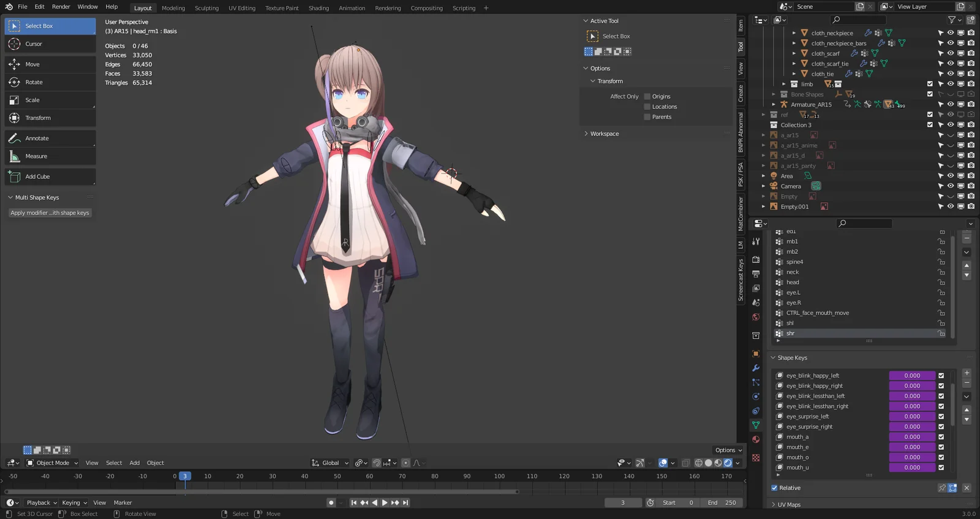Add a new shape key with plus button

pyautogui.click(x=967, y=373)
